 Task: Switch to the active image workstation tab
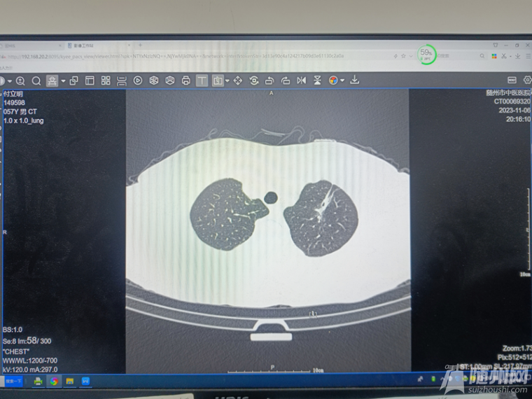click(x=99, y=45)
